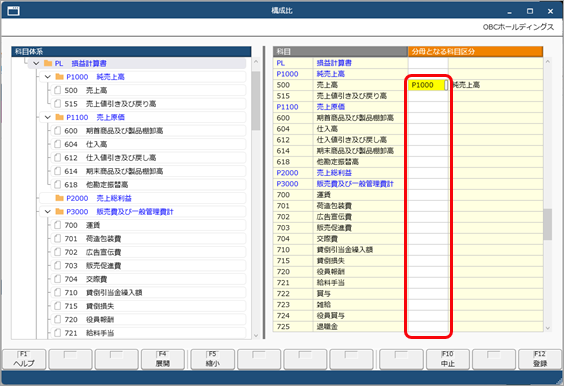
Task: Click the tree panel scrollbar thumb
Action: [x=256, y=100]
